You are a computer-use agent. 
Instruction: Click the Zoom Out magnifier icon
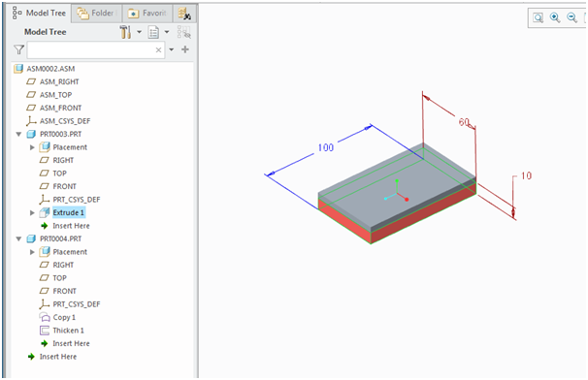click(x=572, y=17)
